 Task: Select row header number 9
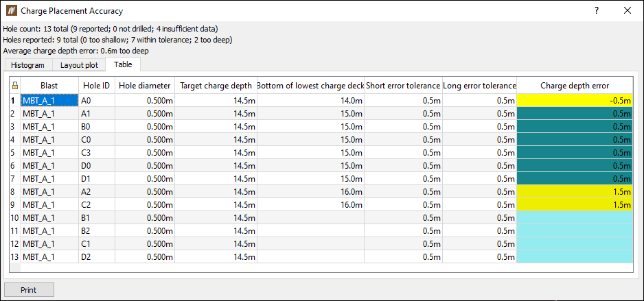(x=15, y=204)
